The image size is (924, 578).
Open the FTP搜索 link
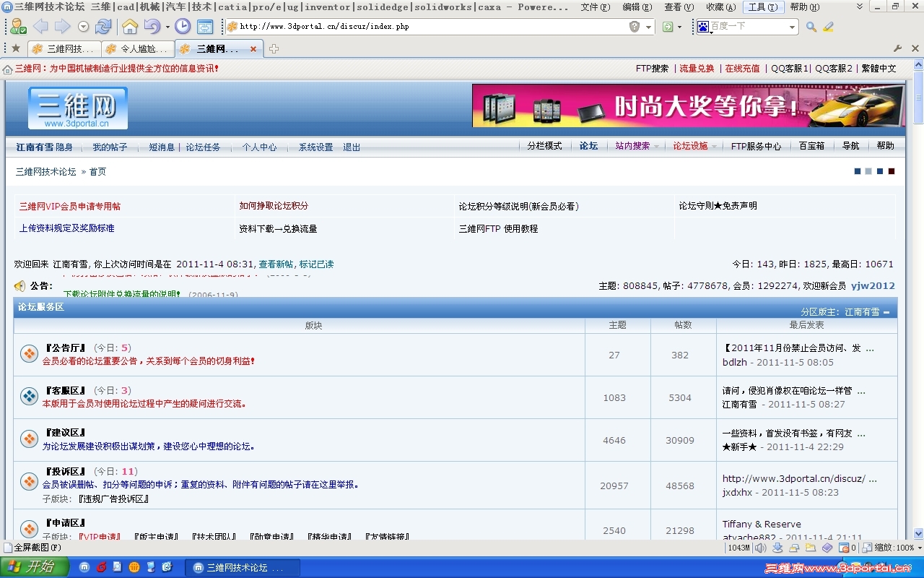click(x=653, y=69)
